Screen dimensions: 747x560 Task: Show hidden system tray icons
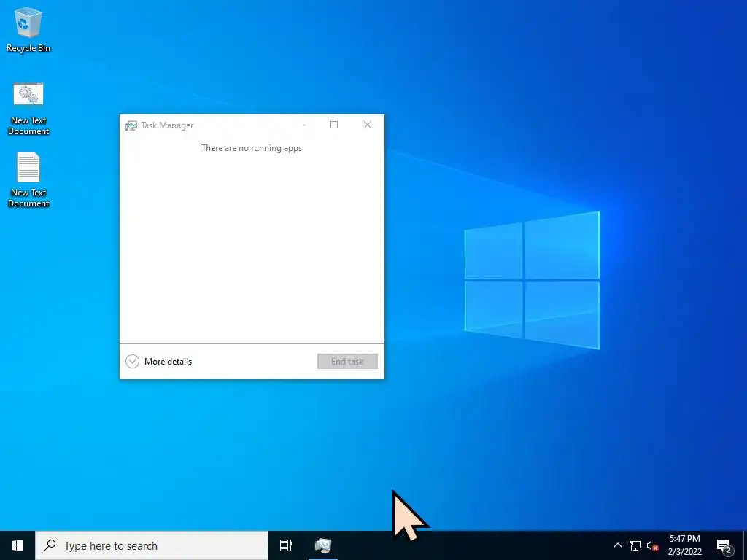pyautogui.click(x=617, y=545)
